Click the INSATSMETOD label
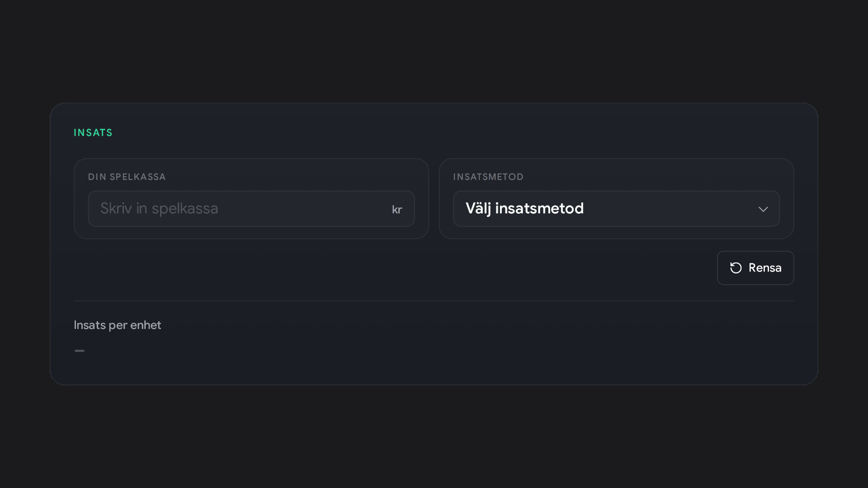Screen dimensions: 868x488 (488, 177)
